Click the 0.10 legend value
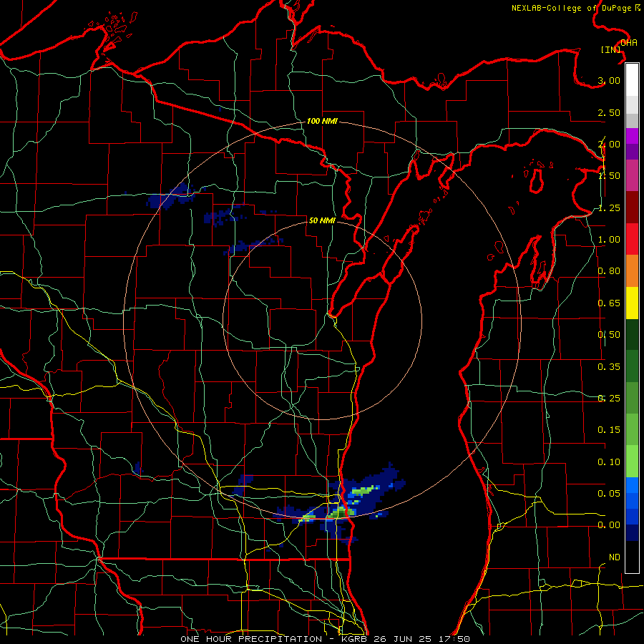644x644 pixels. (x=609, y=462)
